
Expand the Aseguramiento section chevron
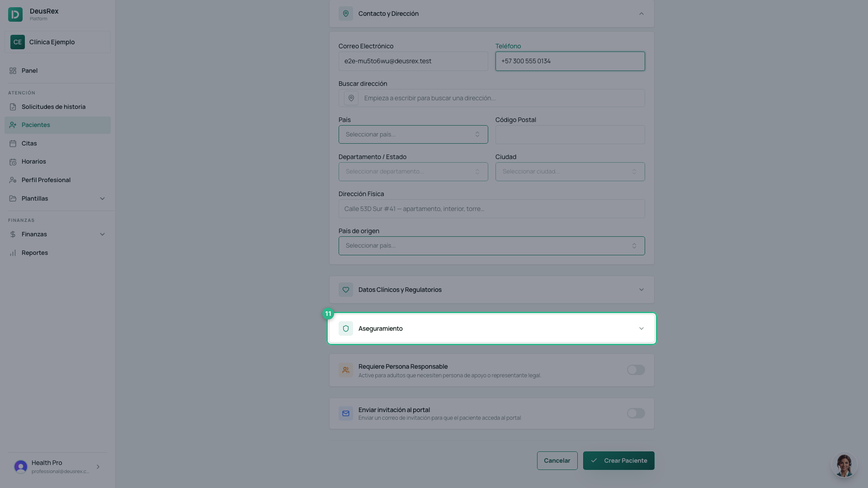pyautogui.click(x=642, y=328)
